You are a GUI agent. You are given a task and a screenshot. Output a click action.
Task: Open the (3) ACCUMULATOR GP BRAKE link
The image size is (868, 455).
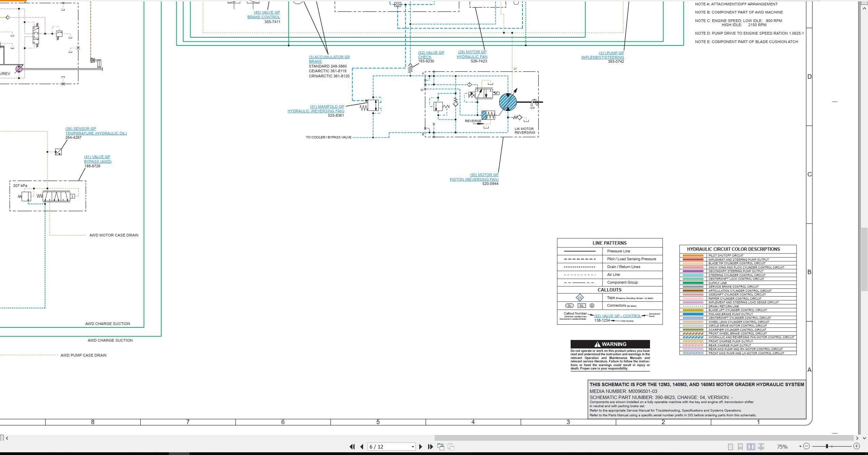pos(329,59)
